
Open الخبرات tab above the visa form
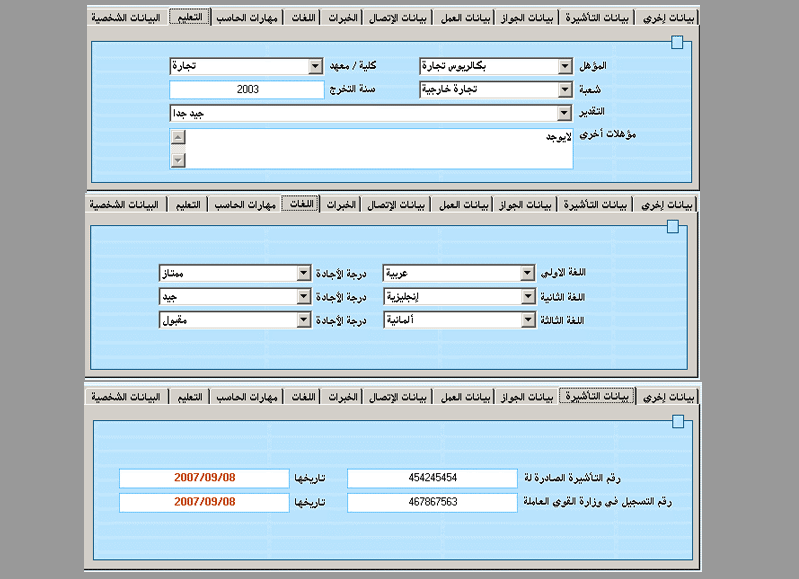(342, 397)
